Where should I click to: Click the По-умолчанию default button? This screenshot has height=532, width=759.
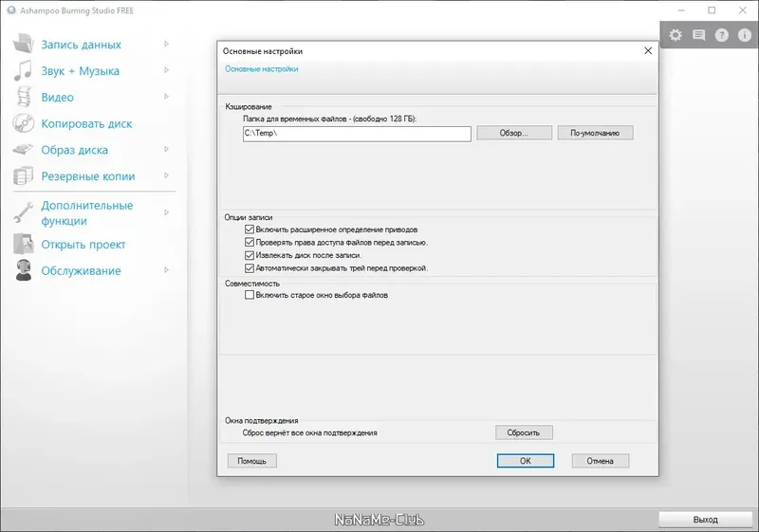595,133
